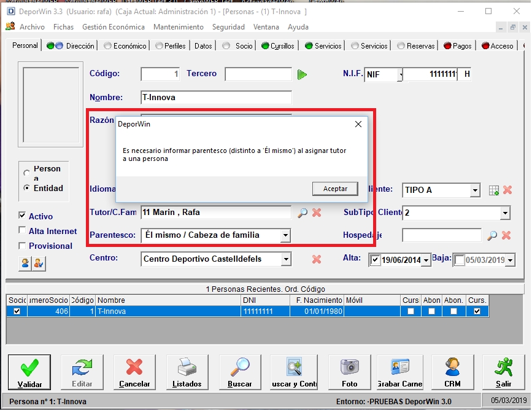
Task: Switch to the Cursillos tab
Action: click(278, 46)
